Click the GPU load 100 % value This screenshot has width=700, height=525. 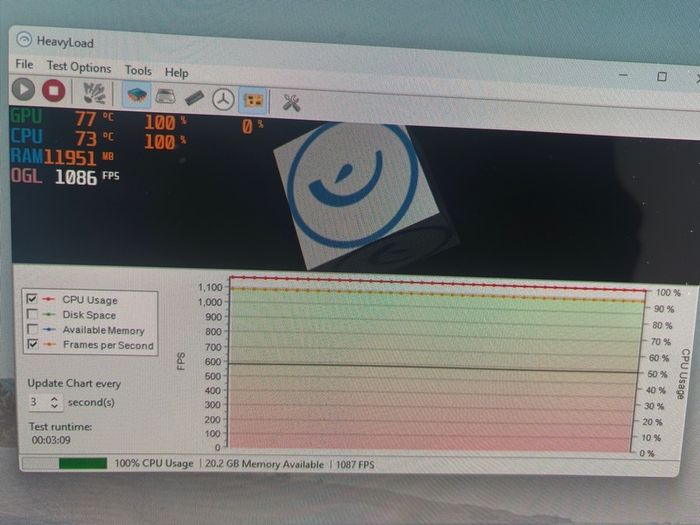165,123
